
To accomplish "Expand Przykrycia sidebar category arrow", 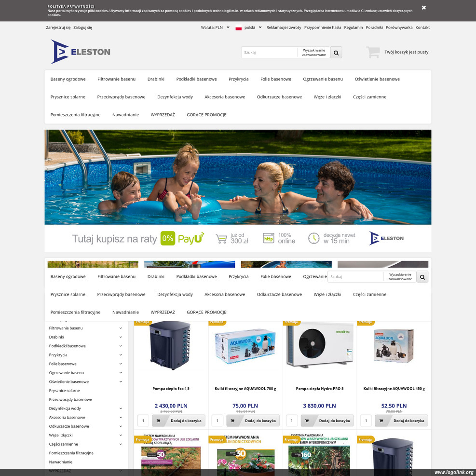I will click(x=121, y=355).
